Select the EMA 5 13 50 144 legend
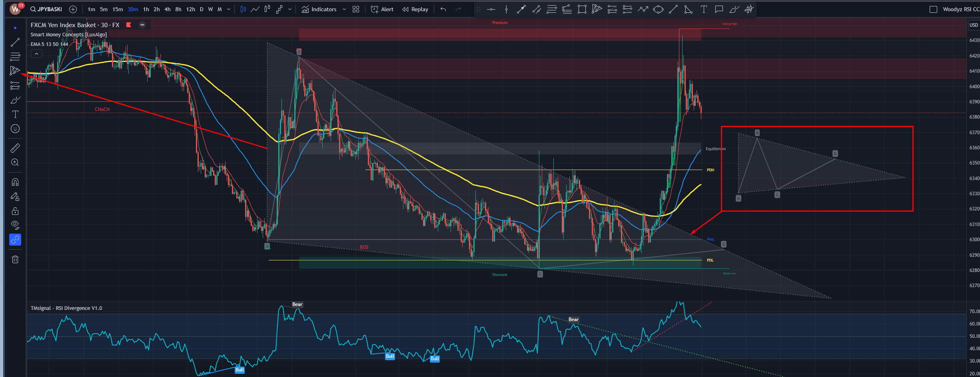Image resolution: width=980 pixels, height=377 pixels. 50,44
